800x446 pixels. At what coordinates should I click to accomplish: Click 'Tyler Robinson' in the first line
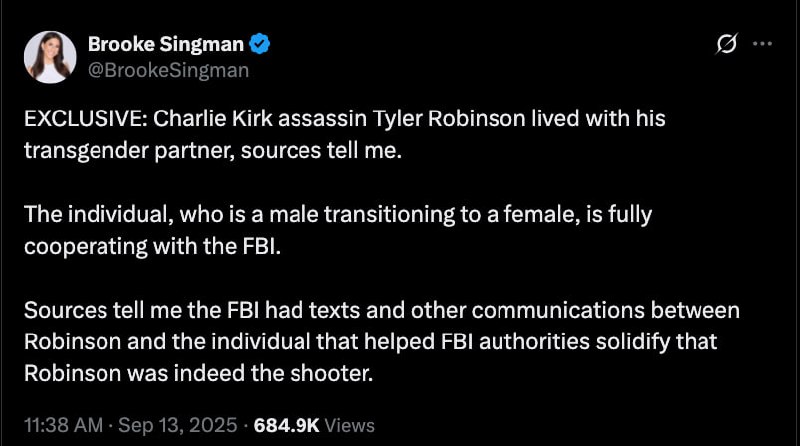(x=449, y=118)
